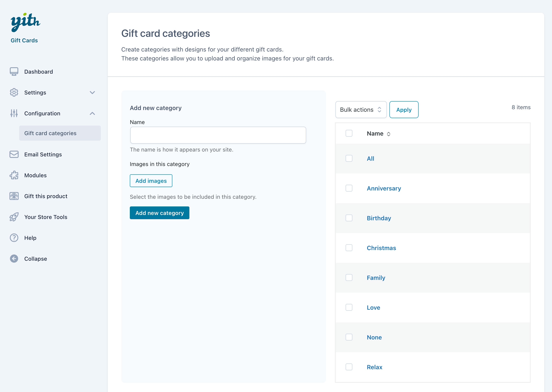Tick the Christmas category checkbox
This screenshot has height=392, width=552.
pos(349,248)
